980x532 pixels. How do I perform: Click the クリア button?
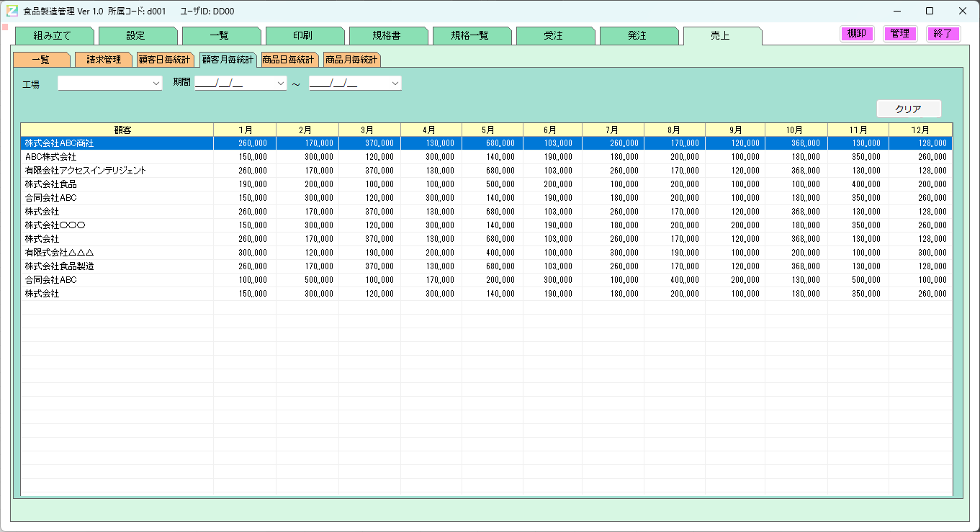(x=909, y=109)
